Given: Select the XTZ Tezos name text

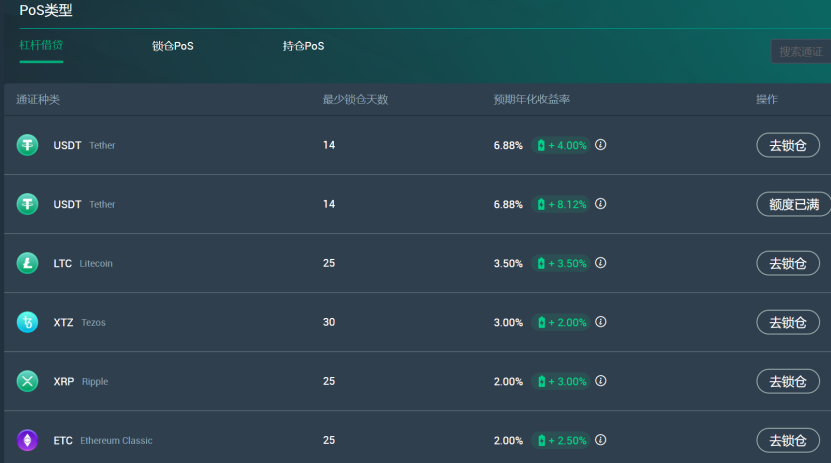Looking at the screenshot, I should [79, 323].
